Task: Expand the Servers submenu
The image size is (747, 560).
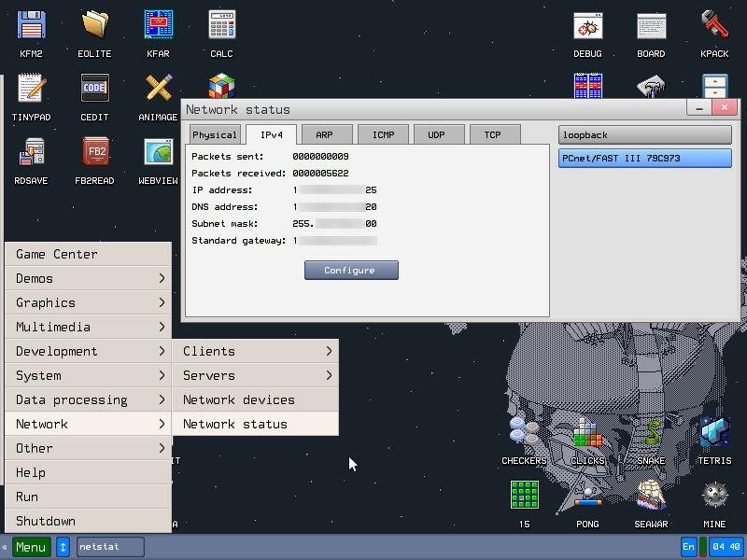Action: coord(255,375)
